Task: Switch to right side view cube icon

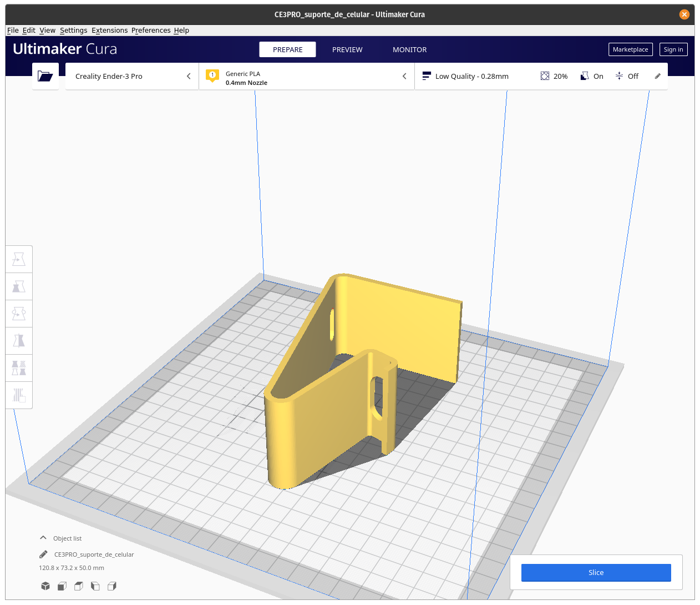Action: 112,586
